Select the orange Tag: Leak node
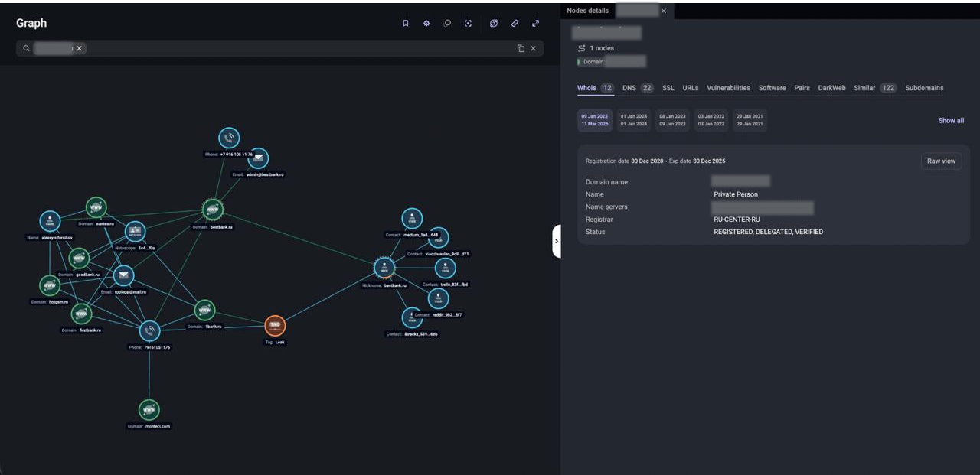This screenshot has height=475, width=980. (275, 325)
